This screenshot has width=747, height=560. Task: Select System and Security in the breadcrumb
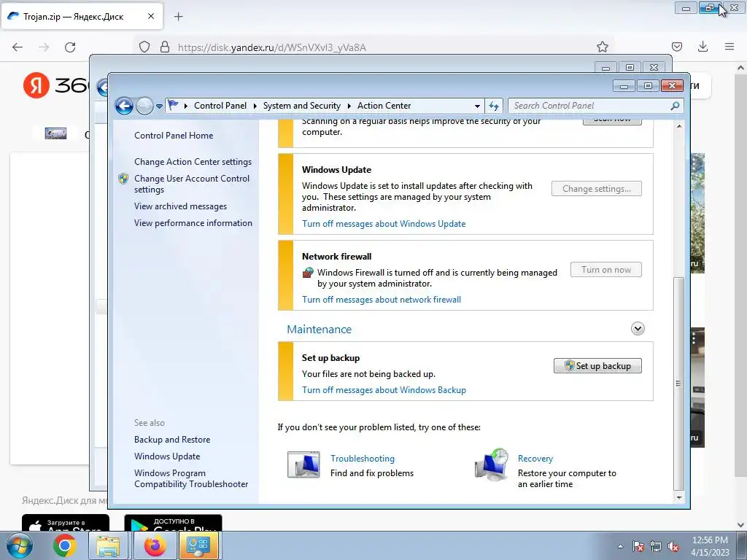[302, 106]
